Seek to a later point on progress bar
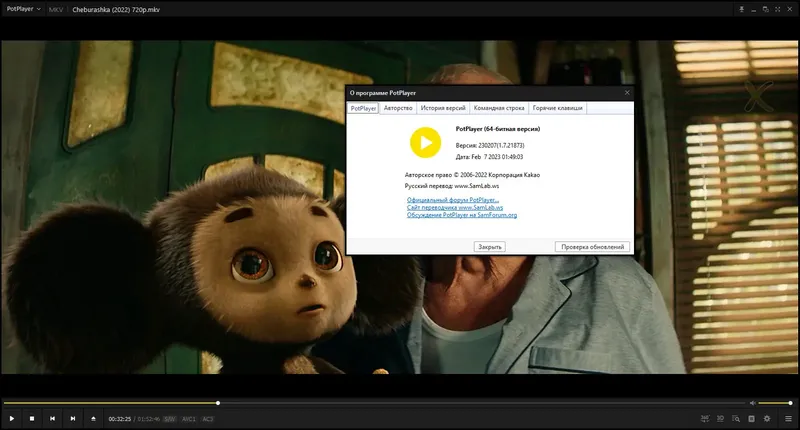Screen dimensions: 800x430 pyautogui.click(x=480, y=403)
